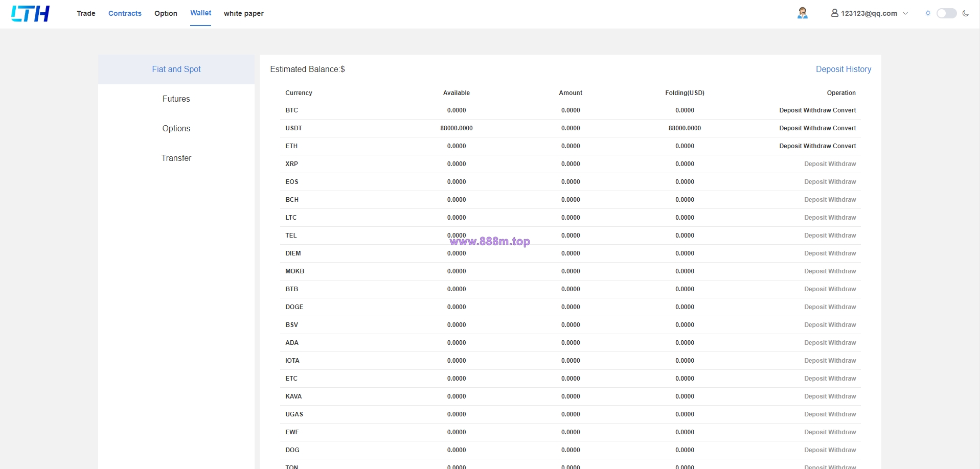Click Convert in the ETH row
This screenshot has width=980, height=469.
point(845,146)
